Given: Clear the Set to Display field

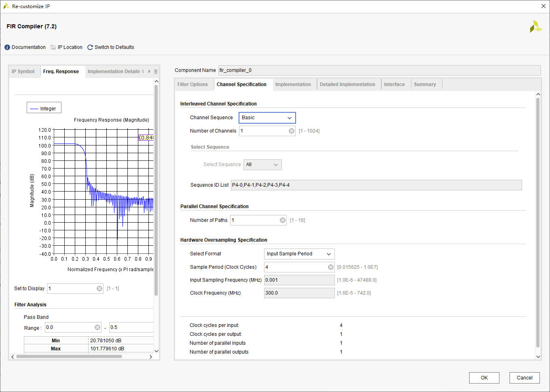Looking at the screenshot, I should tap(99, 289).
